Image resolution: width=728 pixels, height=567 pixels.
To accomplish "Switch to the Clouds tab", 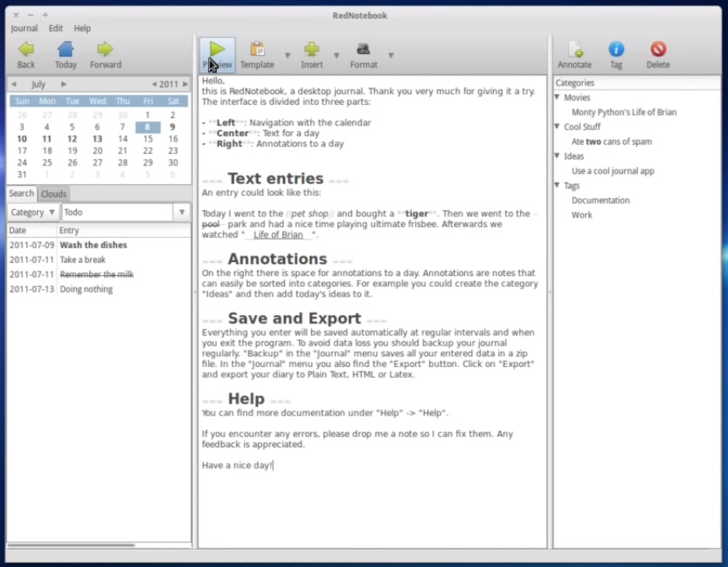I will click(x=53, y=194).
